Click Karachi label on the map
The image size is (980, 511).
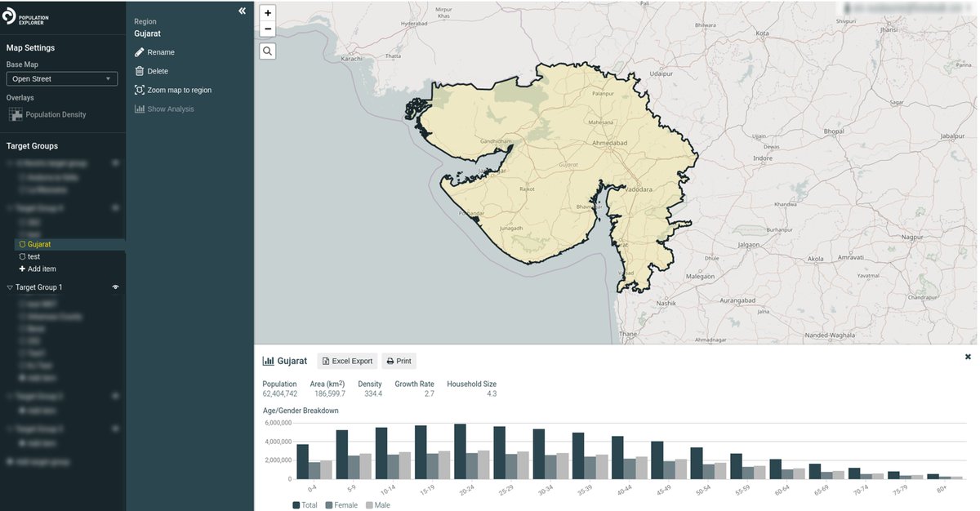[x=352, y=59]
